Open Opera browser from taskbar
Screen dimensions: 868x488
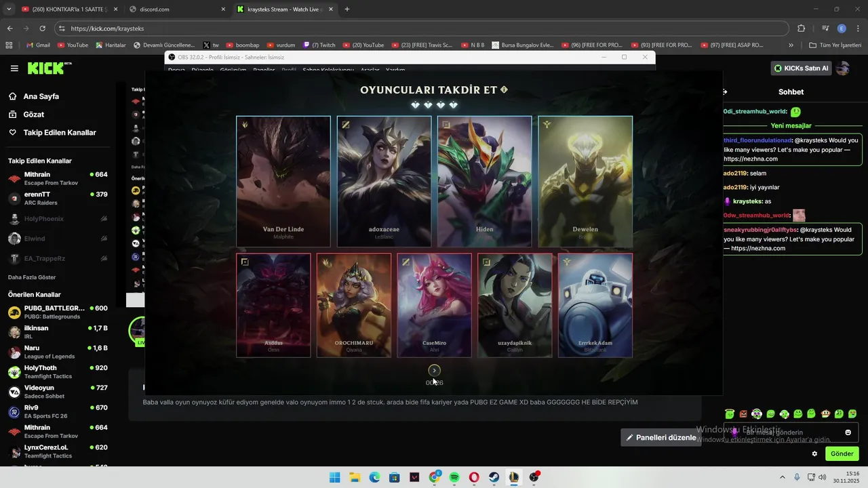click(474, 477)
